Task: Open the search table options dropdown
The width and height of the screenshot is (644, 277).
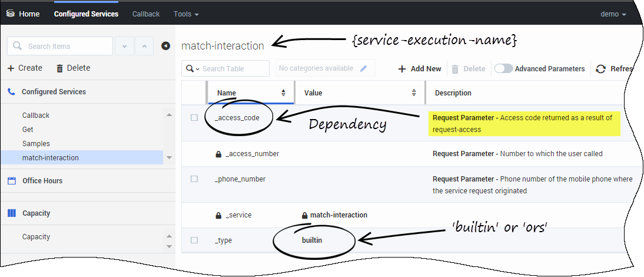Action: (192, 69)
